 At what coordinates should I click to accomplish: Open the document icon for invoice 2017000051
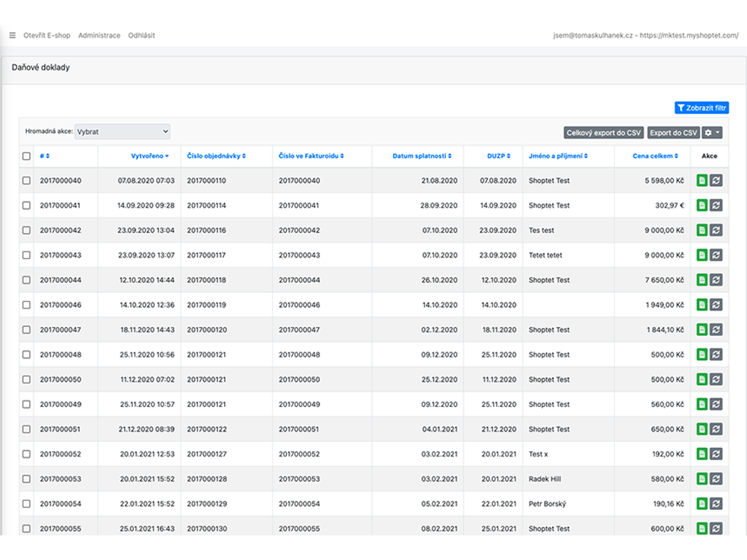701,429
